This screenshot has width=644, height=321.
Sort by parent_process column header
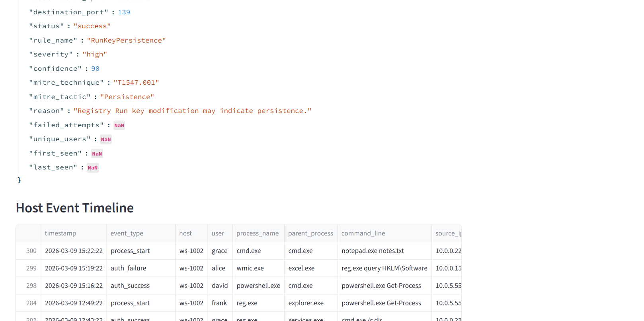click(x=311, y=233)
